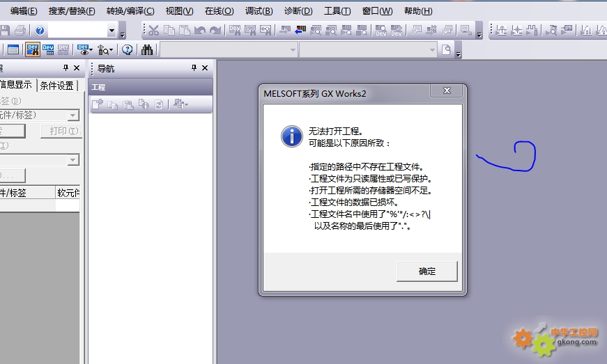Screen dimensions: 607x364
Task: Click the cut scissors icon
Action: coord(154,30)
